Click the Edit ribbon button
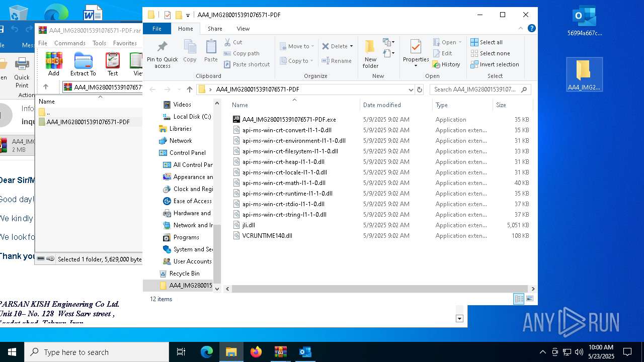 pyautogui.click(x=442, y=53)
